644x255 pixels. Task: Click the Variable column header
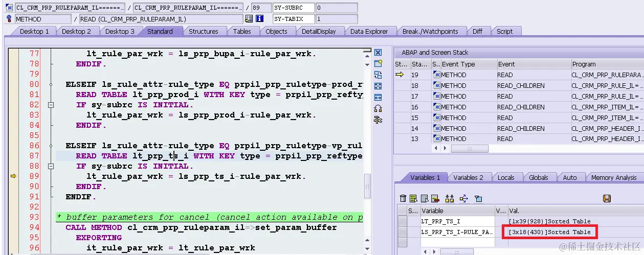(x=457, y=211)
